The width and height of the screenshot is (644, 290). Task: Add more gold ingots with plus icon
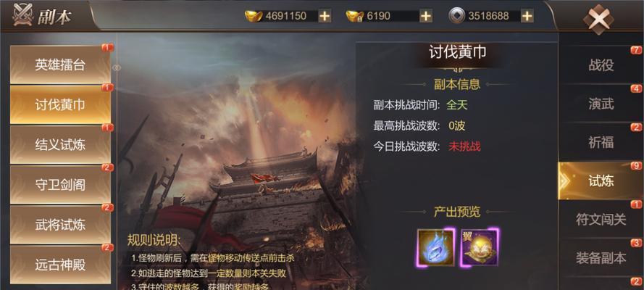coord(325,16)
